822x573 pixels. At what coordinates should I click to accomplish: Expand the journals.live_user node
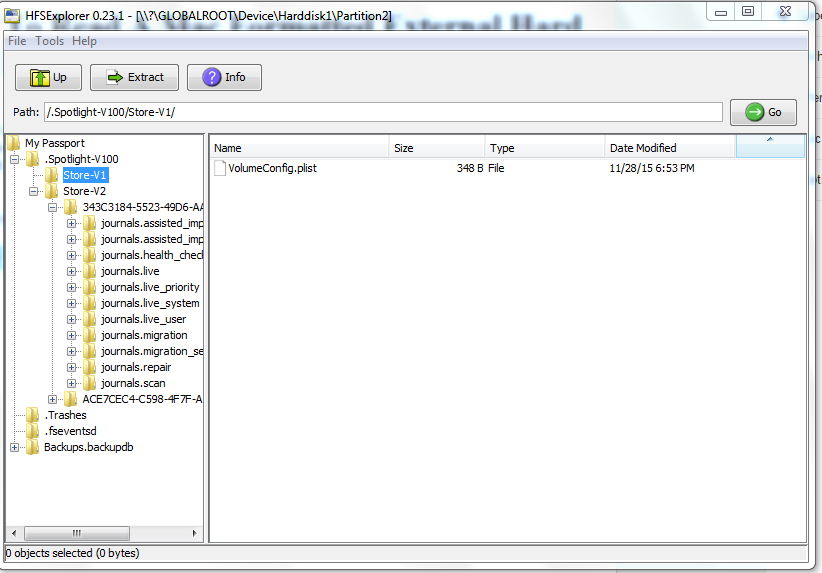[71, 320]
